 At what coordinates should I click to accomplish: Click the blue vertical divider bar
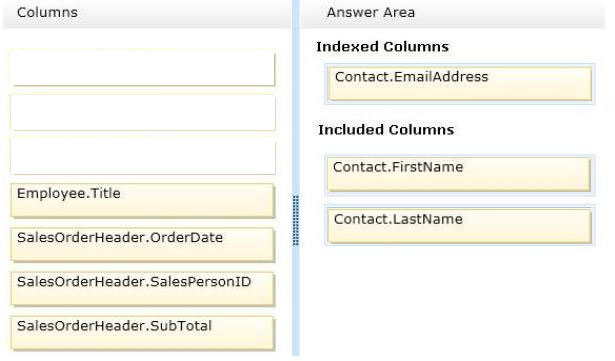pyautogui.click(x=296, y=98)
